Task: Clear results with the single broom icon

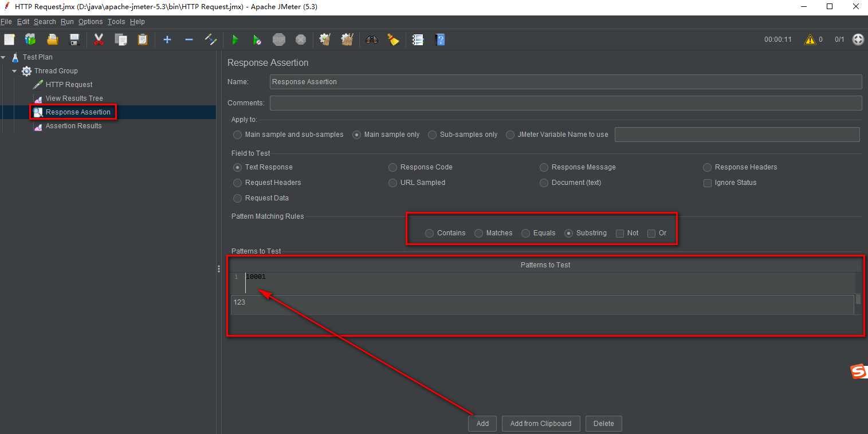Action: click(325, 40)
